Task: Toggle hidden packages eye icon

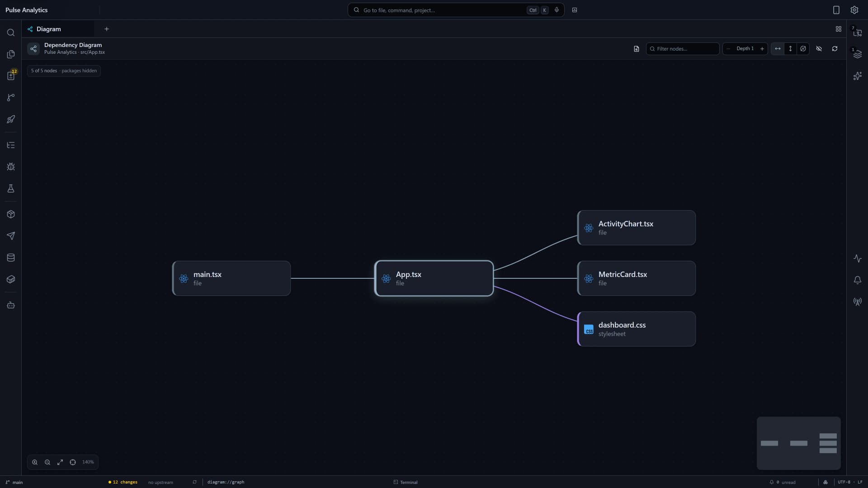Action: 819,49
